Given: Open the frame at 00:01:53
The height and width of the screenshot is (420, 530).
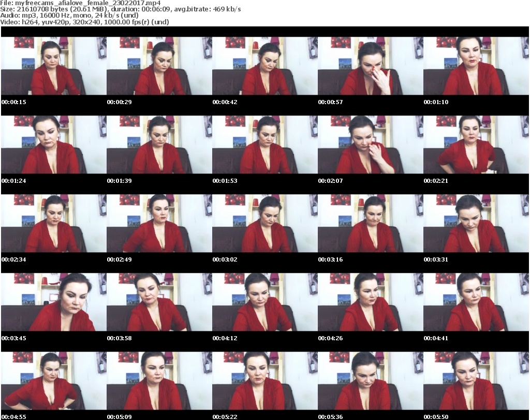Looking at the screenshot, I should [265, 144].
